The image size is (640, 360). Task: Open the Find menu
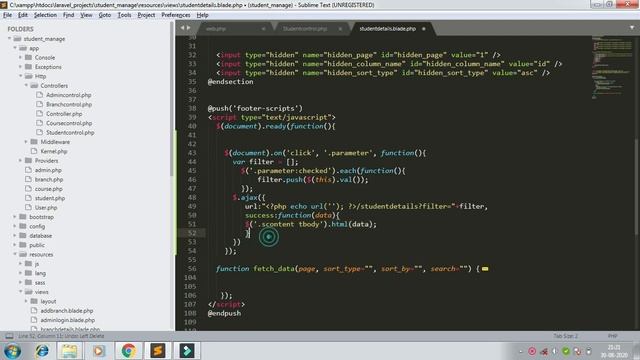[x=68, y=15]
